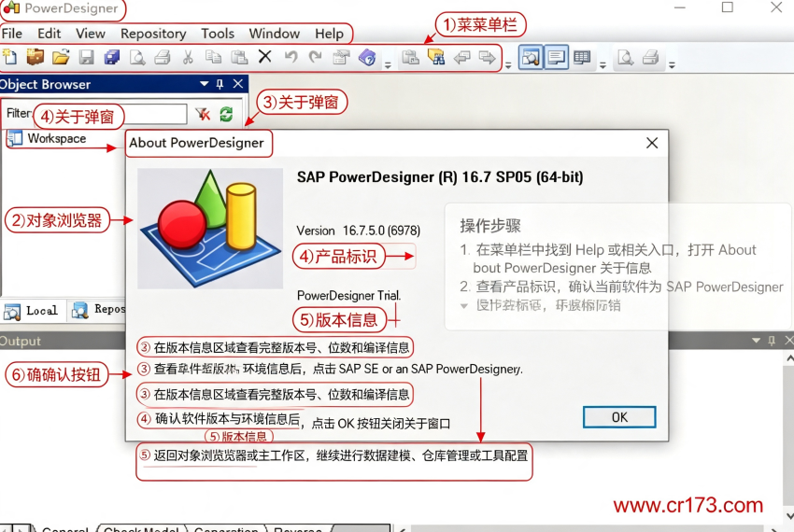Viewport: 794px width, 532px height.
Task: Click the Output scrollbar down arrow
Action: tap(789, 515)
